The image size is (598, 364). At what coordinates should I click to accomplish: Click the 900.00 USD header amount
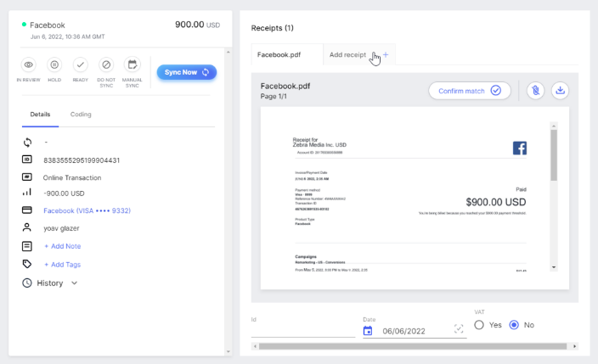[198, 25]
